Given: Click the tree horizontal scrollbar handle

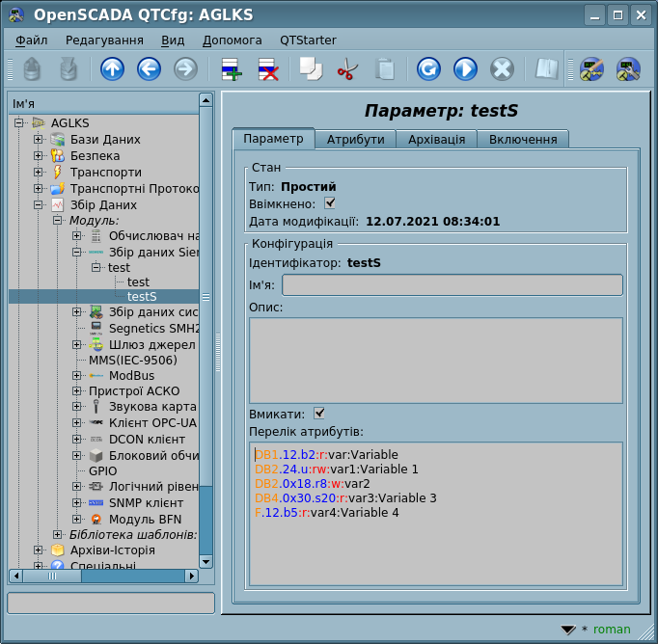Looking at the screenshot, I should [x=51, y=576].
